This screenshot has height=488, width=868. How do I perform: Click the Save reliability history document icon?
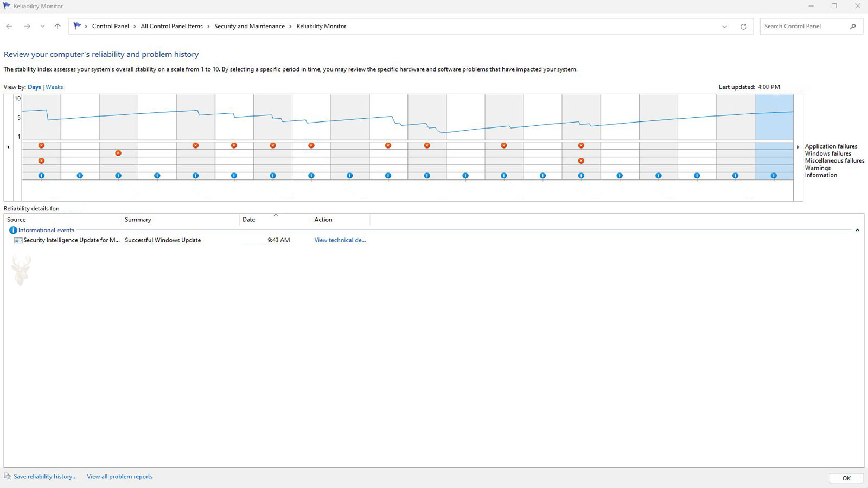pos(8,477)
